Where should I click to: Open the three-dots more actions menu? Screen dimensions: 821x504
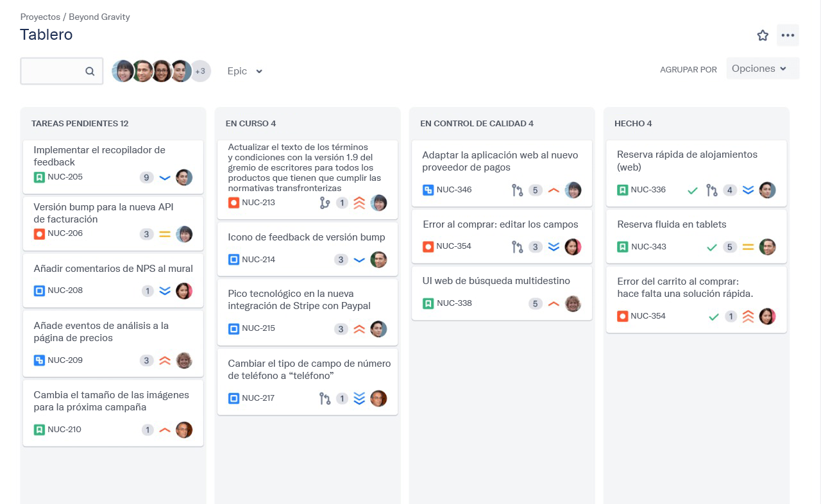[x=788, y=35]
